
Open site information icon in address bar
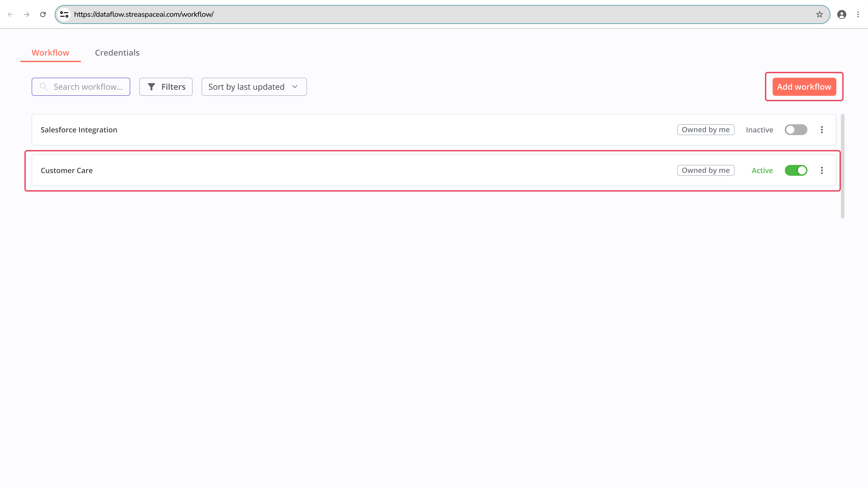(x=64, y=14)
